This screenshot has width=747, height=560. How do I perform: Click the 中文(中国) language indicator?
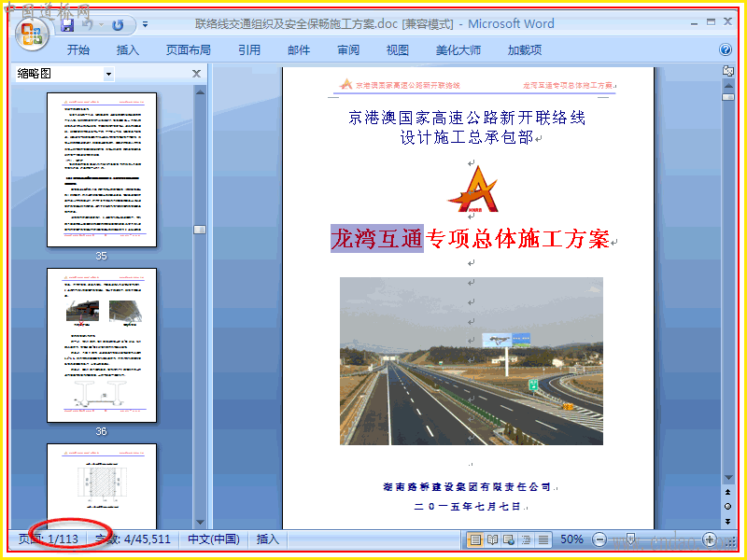[214, 539]
